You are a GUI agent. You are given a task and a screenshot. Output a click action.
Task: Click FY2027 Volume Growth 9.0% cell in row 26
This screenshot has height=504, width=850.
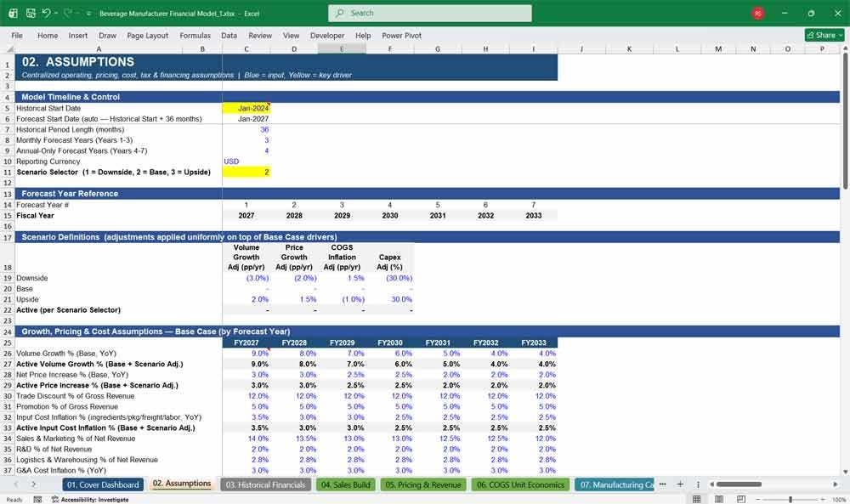[x=246, y=354]
